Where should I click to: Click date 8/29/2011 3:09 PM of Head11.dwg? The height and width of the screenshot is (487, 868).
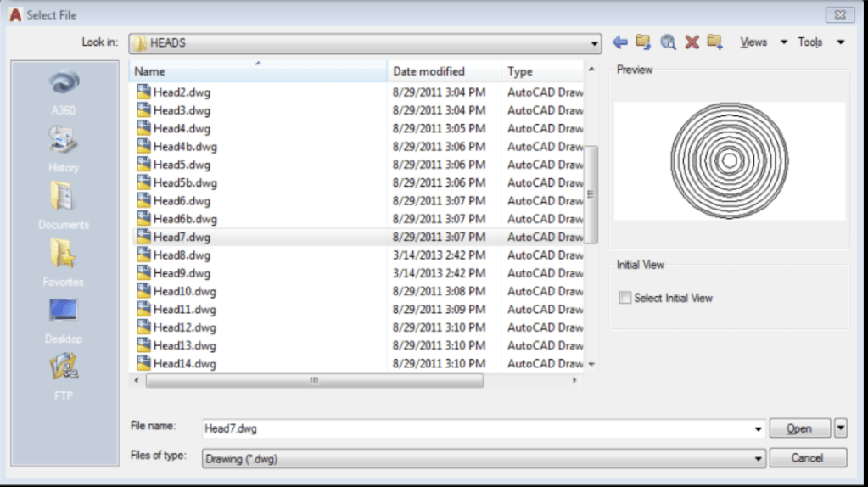coord(439,310)
